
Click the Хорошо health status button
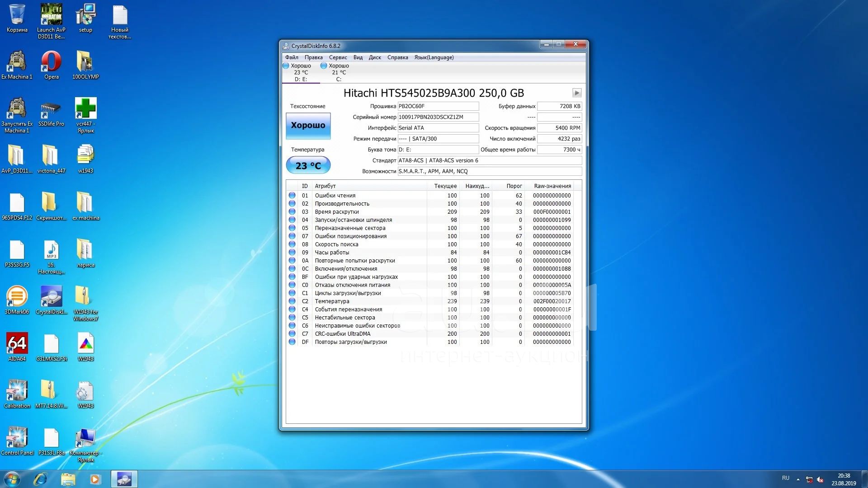click(x=308, y=126)
